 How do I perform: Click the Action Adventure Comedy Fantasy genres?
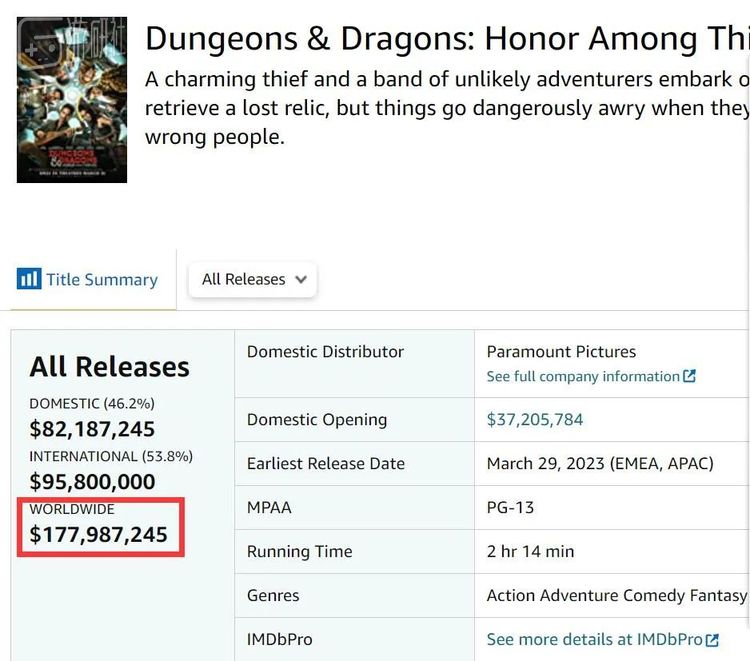616,596
